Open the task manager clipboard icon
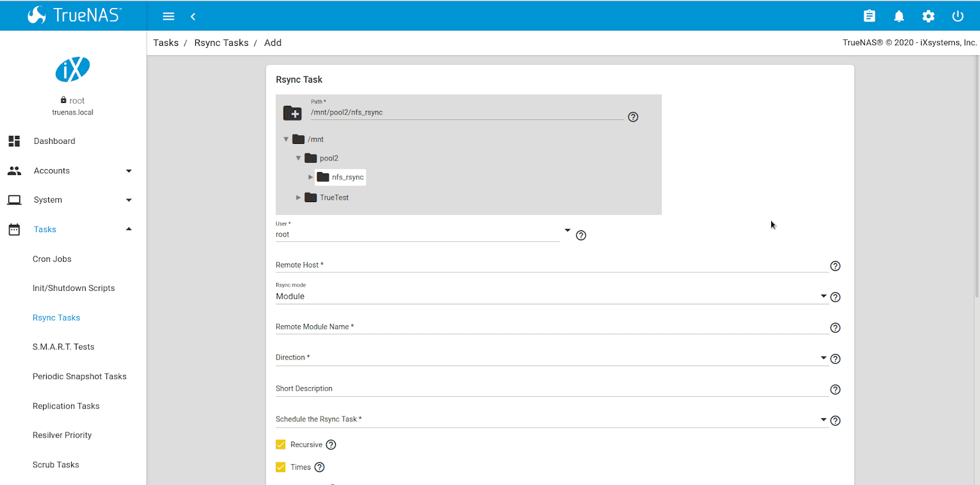 [869, 17]
